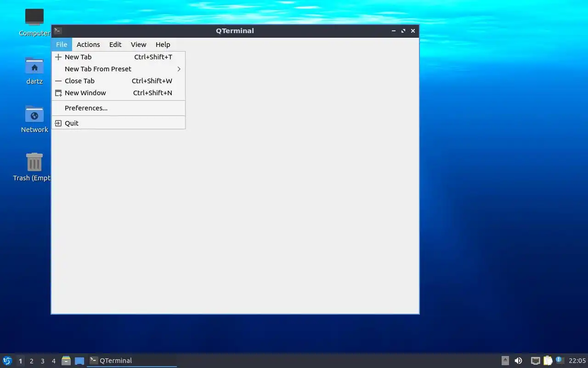Expand the New Tab From Preset submenu
Screen dimensions: 588x368
tap(119, 69)
